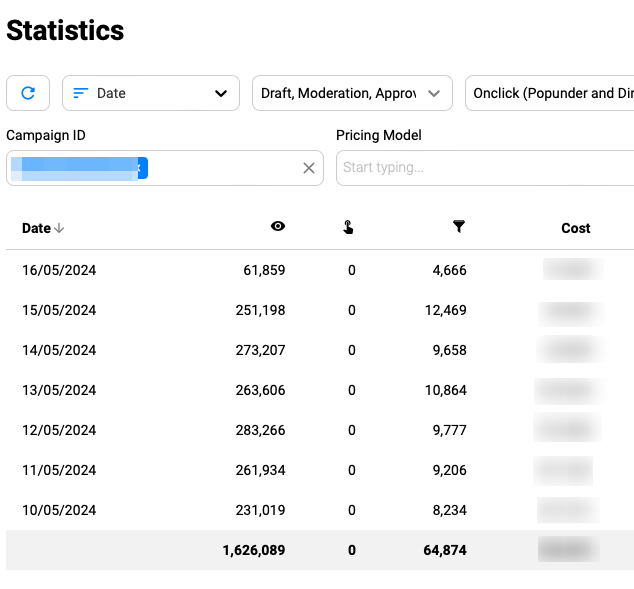Clear the Campaign ID field

coord(309,168)
